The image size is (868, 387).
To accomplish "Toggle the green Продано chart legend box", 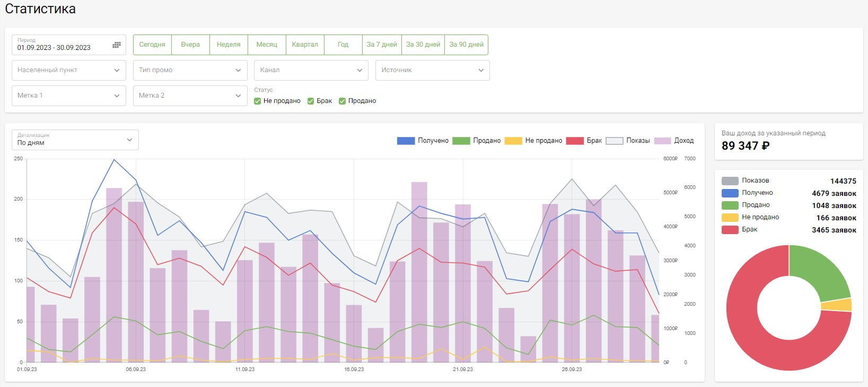I will [x=461, y=141].
